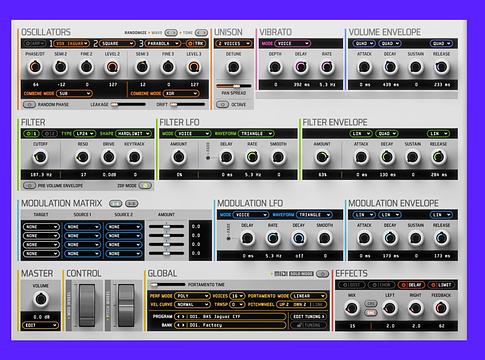Click the Pan Spread slider
Image resolution: width=485 pixels, height=360 pixels.
tap(233, 86)
